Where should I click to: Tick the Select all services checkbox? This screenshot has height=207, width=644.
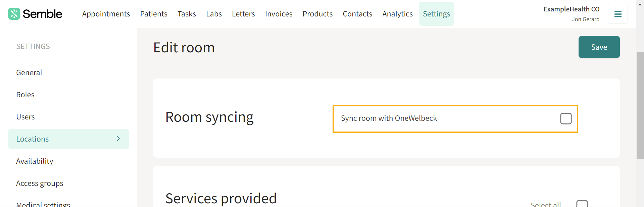[582, 204]
